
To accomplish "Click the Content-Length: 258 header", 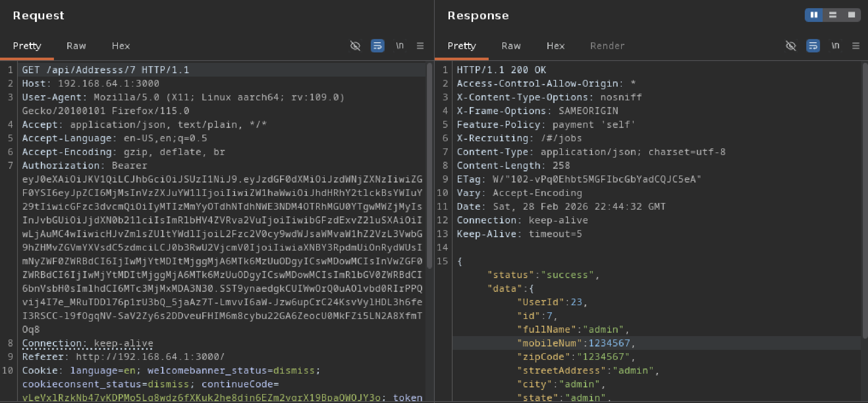I will pos(514,165).
